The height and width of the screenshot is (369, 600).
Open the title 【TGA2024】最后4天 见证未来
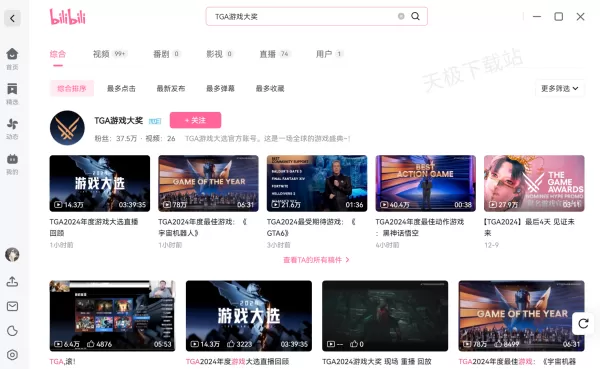[530, 227]
